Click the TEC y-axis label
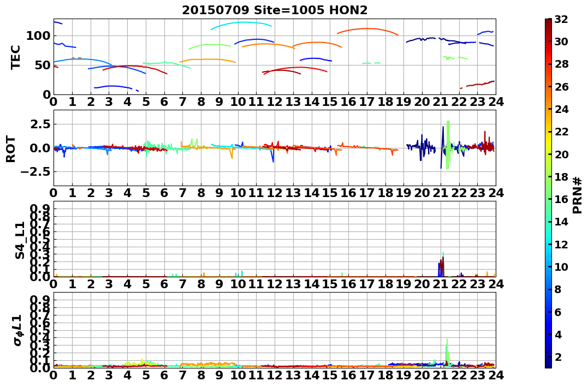Screen dimensions: 588x387 point(15,57)
